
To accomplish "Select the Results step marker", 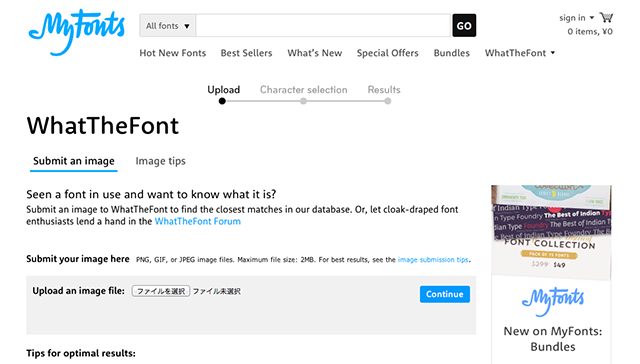I will (387, 101).
